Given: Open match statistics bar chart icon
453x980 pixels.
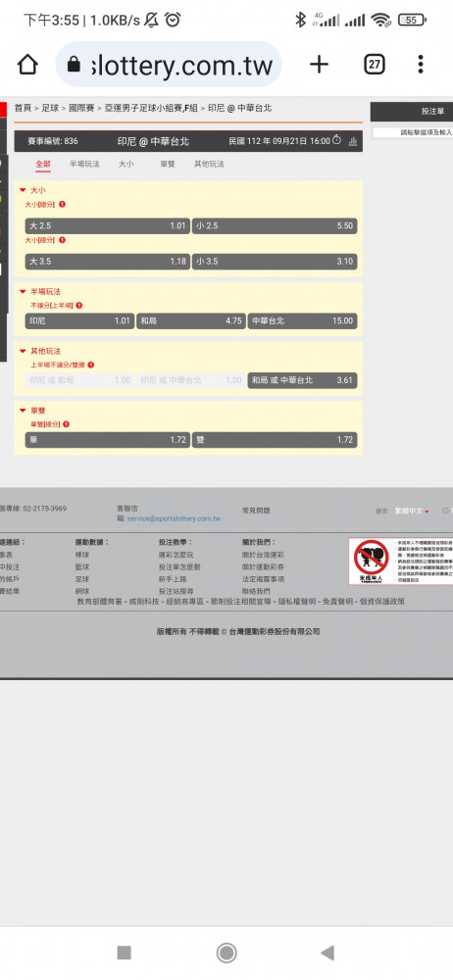Looking at the screenshot, I should 352,140.
